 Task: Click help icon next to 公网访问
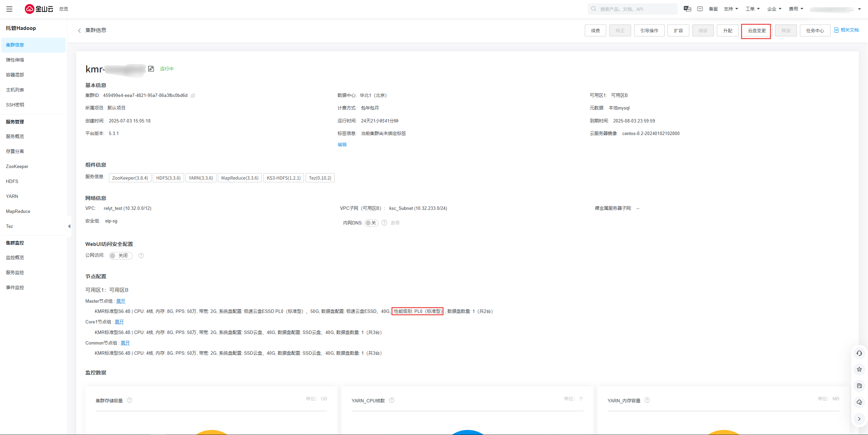point(141,255)
